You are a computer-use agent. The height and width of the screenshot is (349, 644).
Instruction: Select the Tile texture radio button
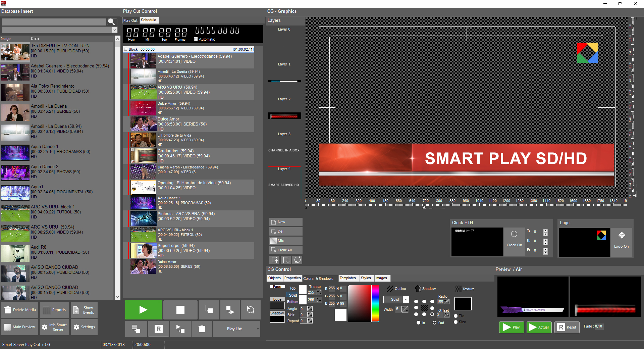pos(455,316)
